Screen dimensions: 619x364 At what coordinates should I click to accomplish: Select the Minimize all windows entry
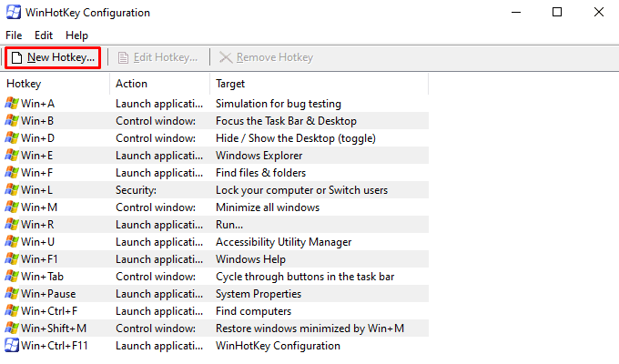pos(217,207)
